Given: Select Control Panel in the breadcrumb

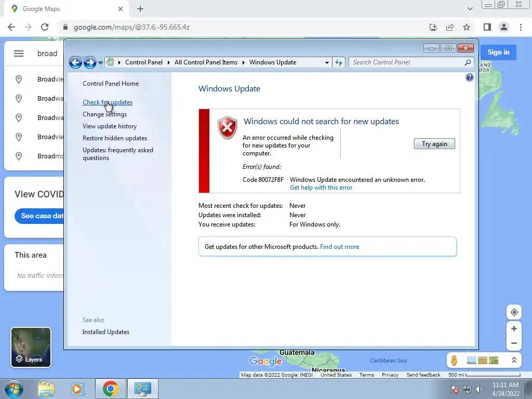Looking at the screenshot, I should point(144,62).
